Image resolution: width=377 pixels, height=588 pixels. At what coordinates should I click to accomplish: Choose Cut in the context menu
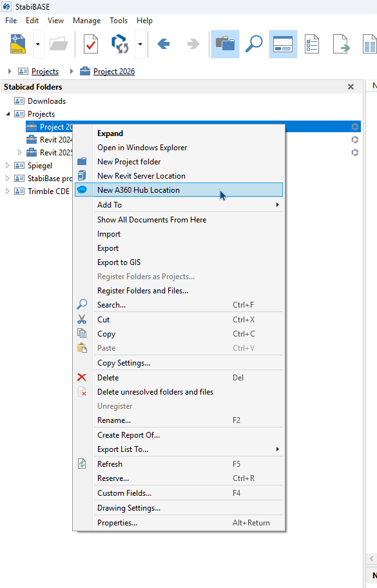coord(179,320)
